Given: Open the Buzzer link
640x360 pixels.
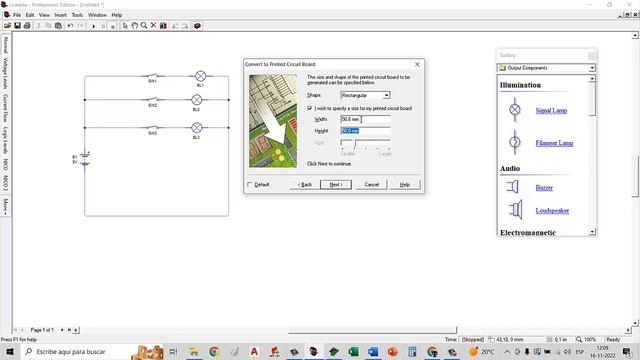Looking at the screenshot, I should [544, 188].
